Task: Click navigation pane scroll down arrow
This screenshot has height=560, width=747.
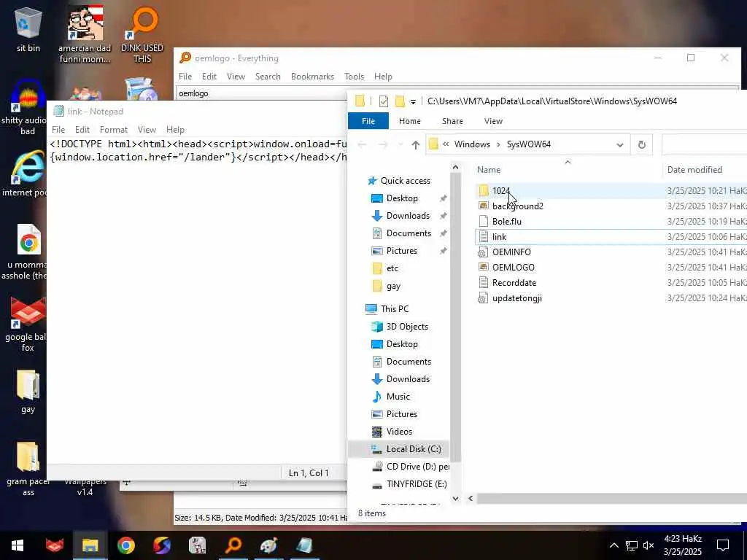Action: 455,498
